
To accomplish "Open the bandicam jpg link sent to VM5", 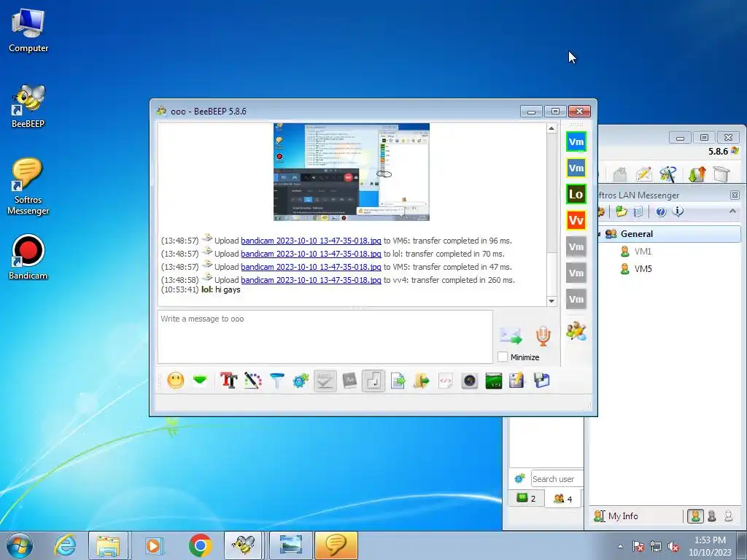I will [311, 267].
